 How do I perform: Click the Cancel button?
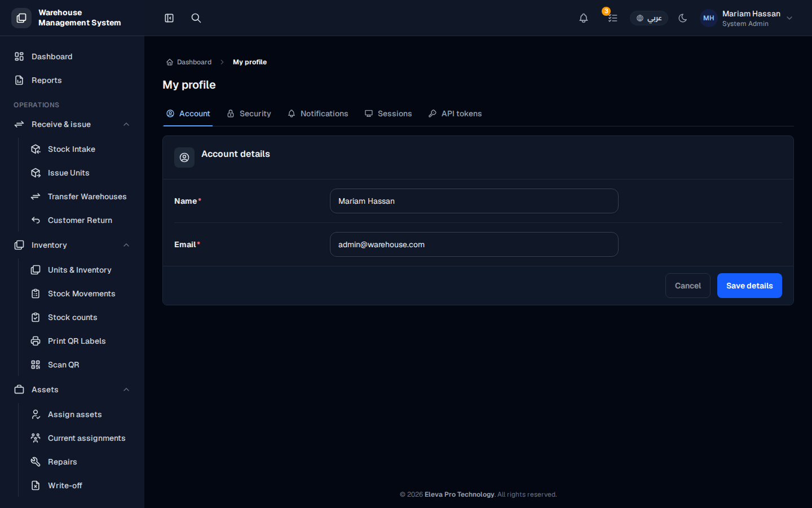[688, 286]
